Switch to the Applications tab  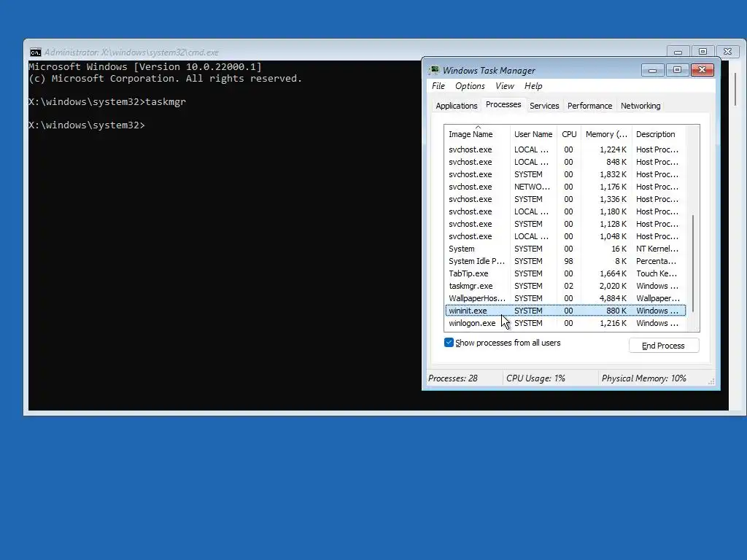click(x=457, y=106)
